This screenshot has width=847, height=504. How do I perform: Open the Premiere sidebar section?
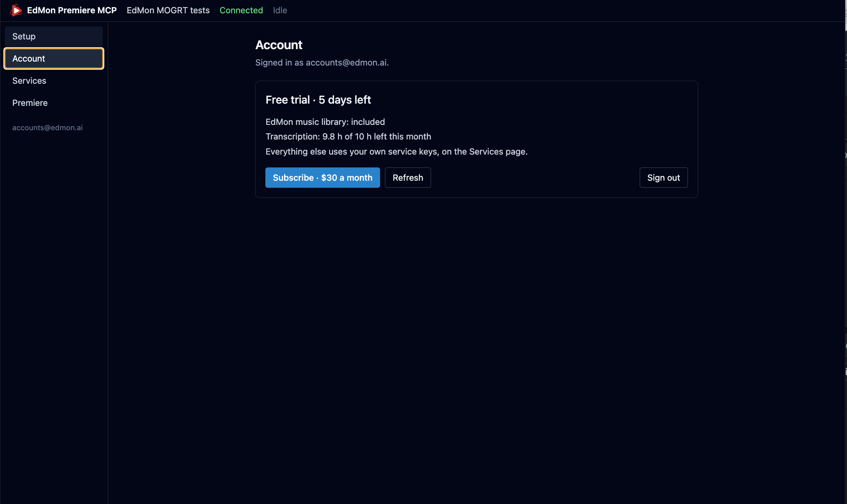54,103
